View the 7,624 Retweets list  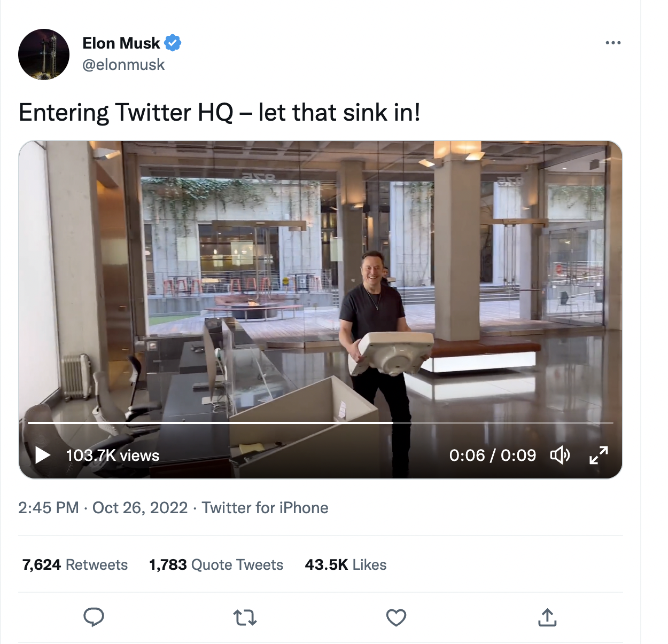click(x=75, y=565)
